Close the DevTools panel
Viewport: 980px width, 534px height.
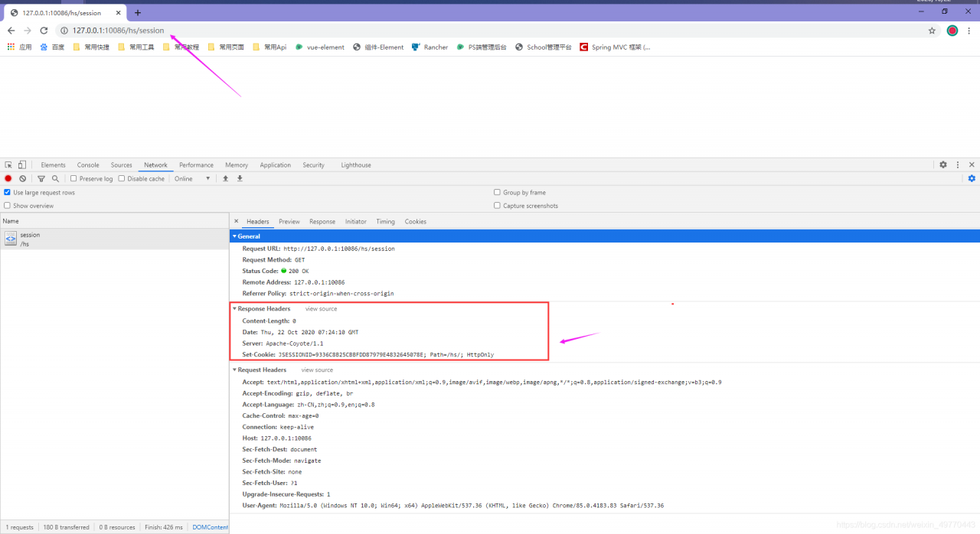972,164
